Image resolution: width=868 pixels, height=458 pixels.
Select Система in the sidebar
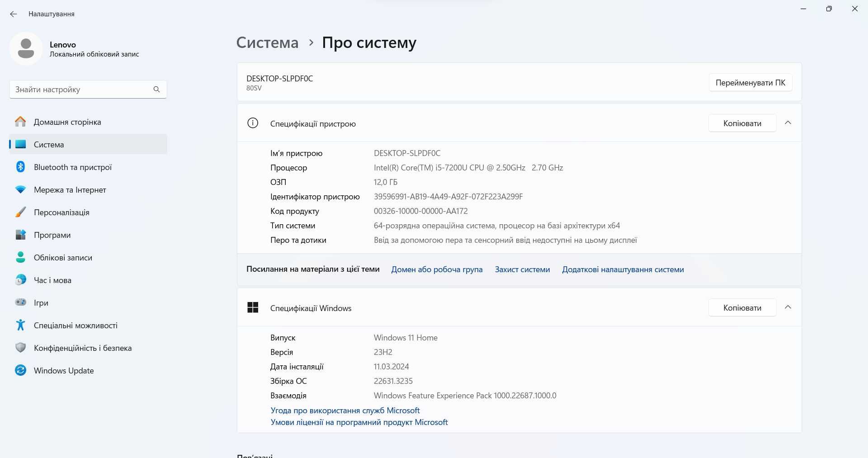[x=88, y=144]
